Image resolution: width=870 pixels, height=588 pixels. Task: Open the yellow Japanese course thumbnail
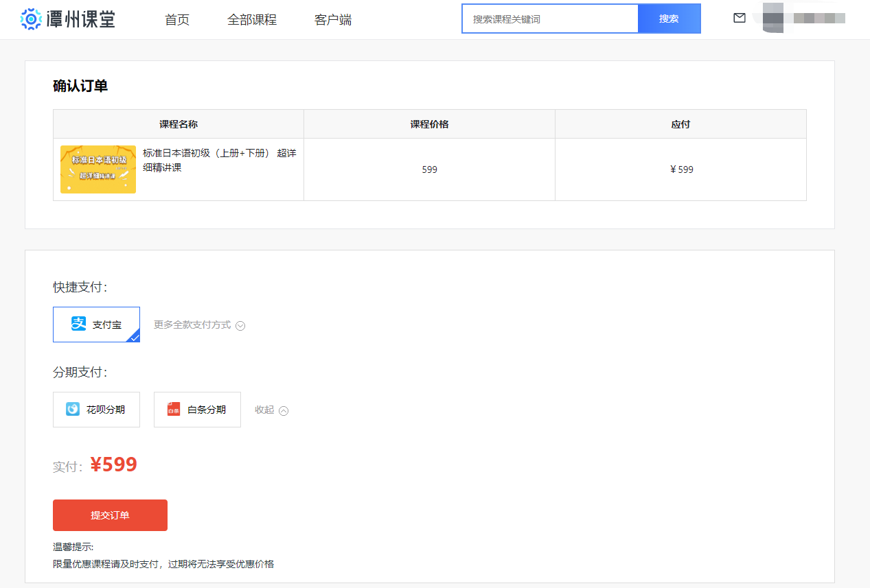click(98, 169)
